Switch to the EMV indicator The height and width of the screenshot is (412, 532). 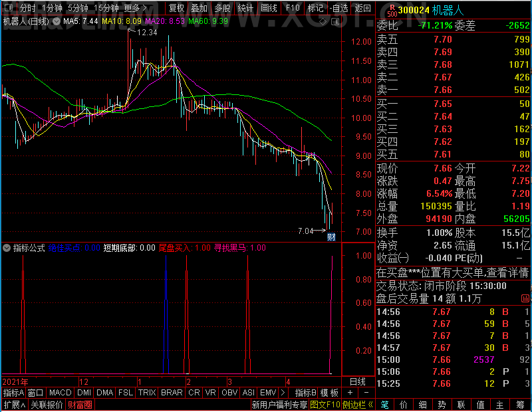[x=268, y=393]
